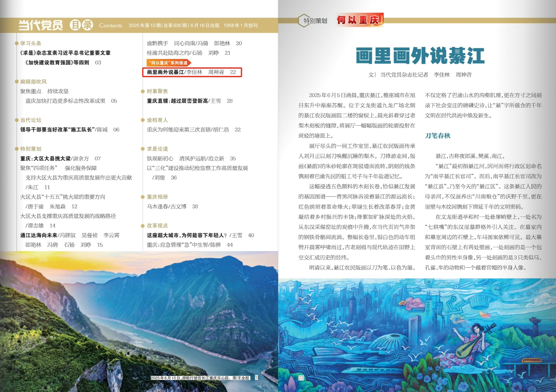Viewport: 556px width, 392px height.
Task: Click the circled 录 character icon
Action: [87, 25]
